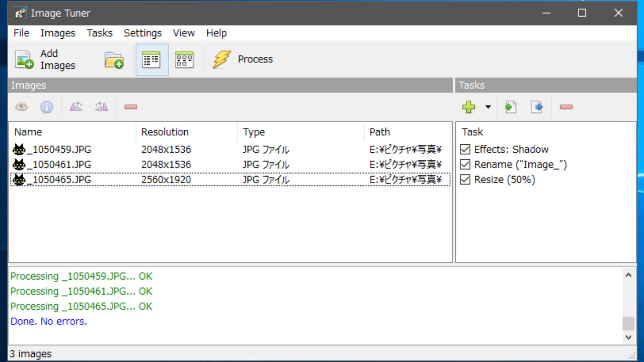Click the cat icon beside _1050461.JPG
This screenshot has height=362, width=644.
[19, 164]
